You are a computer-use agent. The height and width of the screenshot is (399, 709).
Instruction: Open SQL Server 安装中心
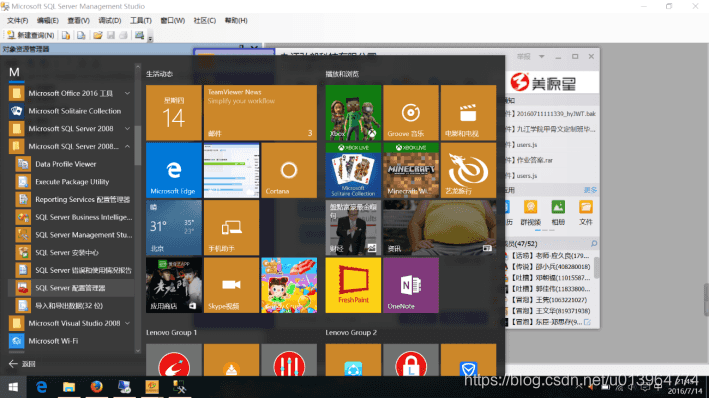coord(74,252)
